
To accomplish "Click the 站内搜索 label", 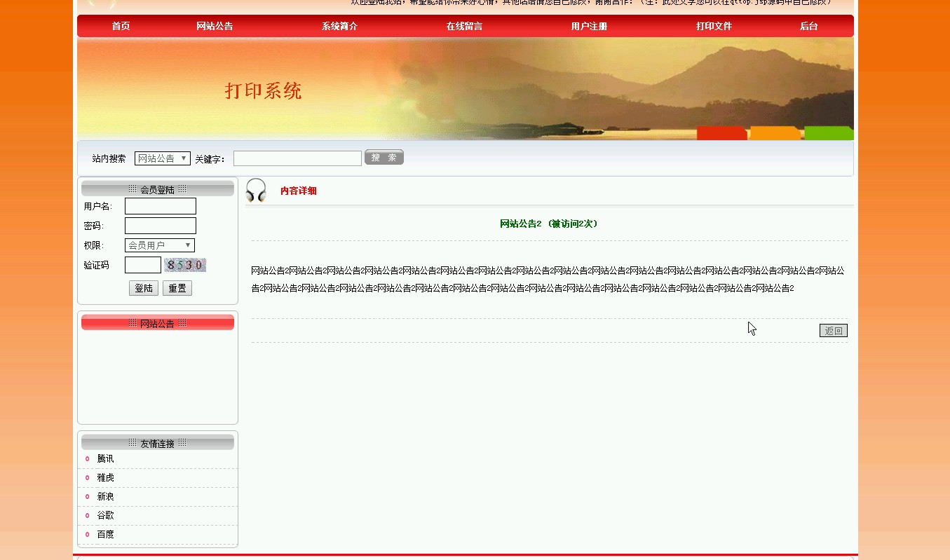I will [x=109, y=158].
